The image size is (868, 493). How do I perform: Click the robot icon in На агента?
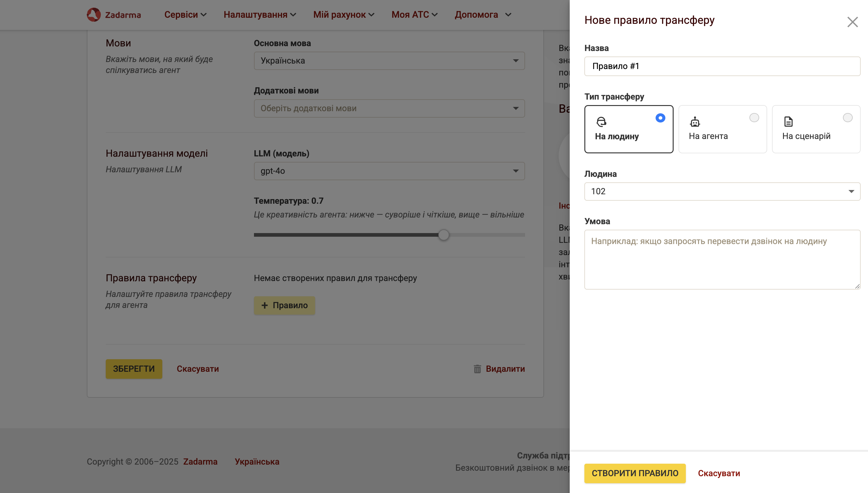(695, 122)
